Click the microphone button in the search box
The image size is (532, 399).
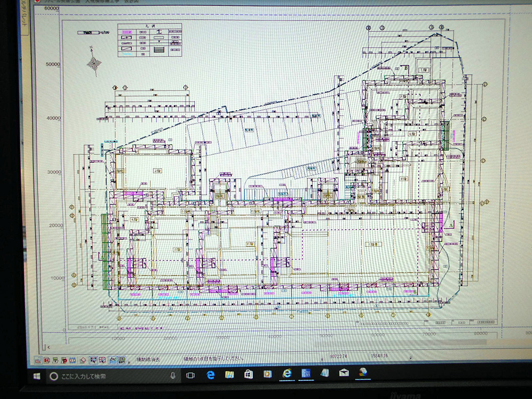click(x=173, y=376)
